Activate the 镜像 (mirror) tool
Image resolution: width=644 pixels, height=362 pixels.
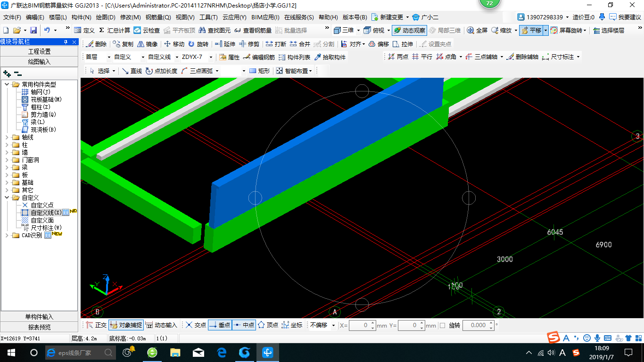147,44
